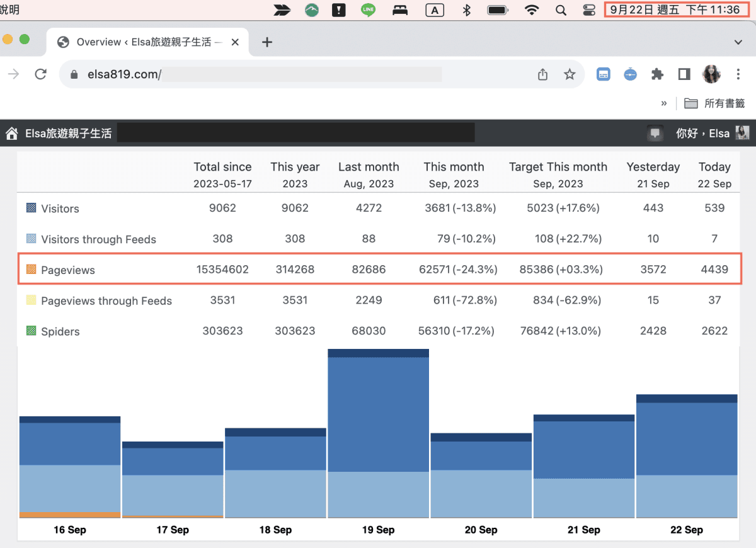Expand the tab search chevron dropdown
This screenshot has height=548, width=756.
point(738,42)
